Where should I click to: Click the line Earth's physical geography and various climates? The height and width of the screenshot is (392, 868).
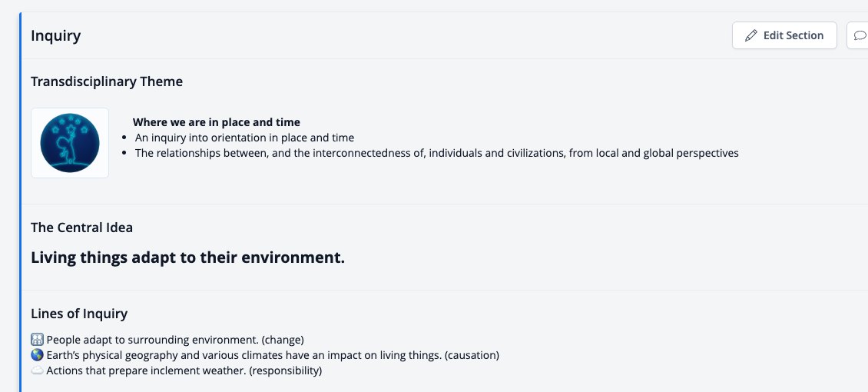[x=273, y=355]
